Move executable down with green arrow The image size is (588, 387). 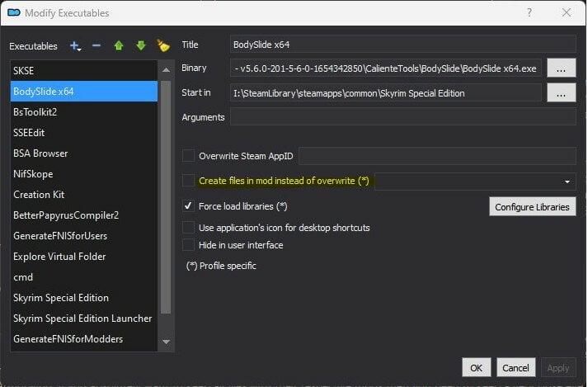click(141, 45)
